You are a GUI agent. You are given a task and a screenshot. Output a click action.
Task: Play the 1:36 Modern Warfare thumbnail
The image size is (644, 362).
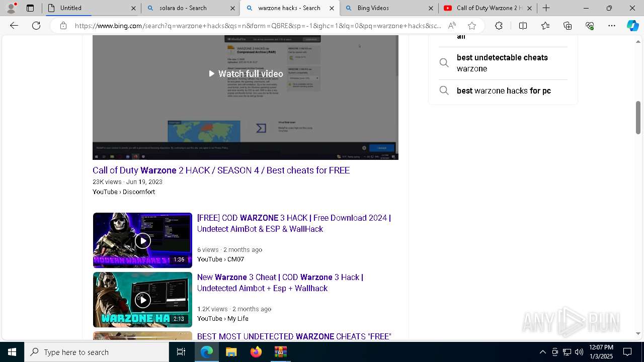142,240
